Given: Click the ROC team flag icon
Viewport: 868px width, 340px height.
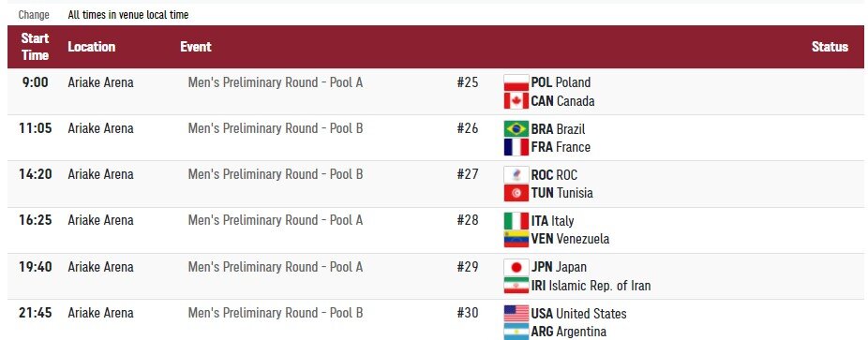Looking at the screenshot, I should click(x=516, y=175).
